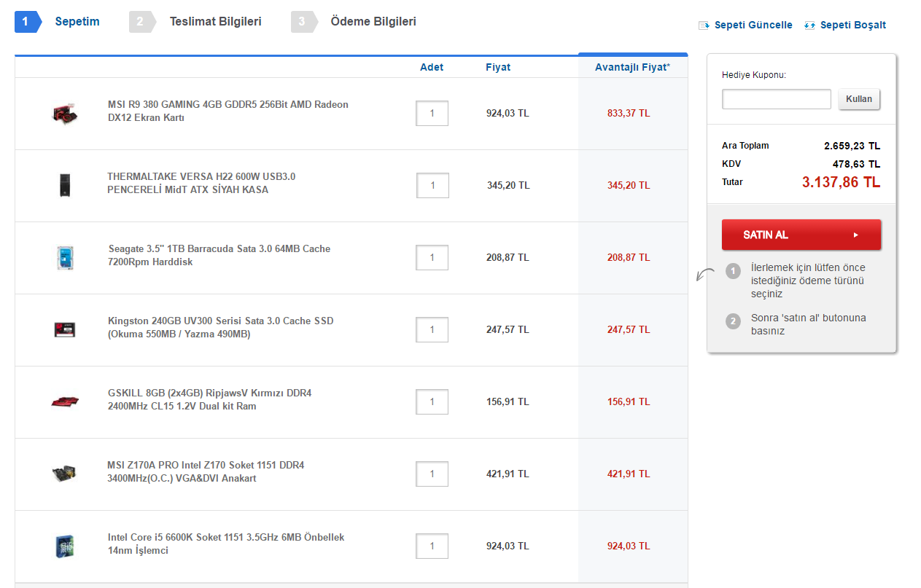Click the Kingston UV300 SSD product image

(66, 329)
